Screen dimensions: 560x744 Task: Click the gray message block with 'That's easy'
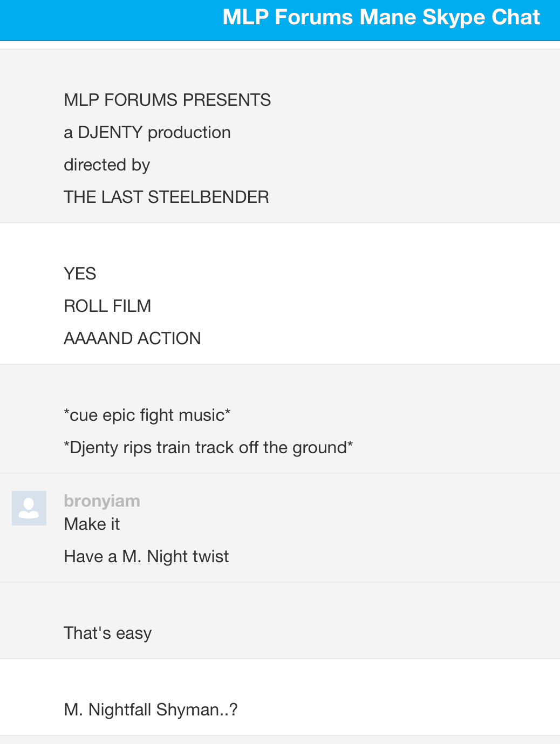click(x=280, y=620)
